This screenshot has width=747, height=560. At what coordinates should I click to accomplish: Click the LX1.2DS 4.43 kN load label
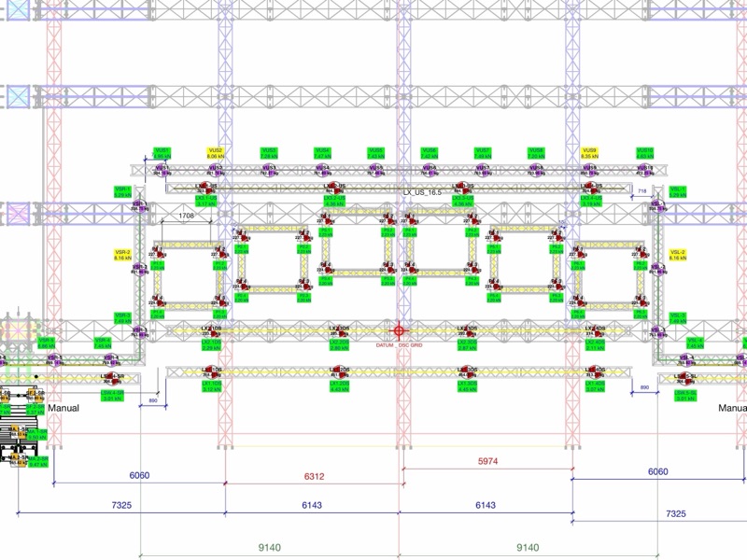(339, 386)
